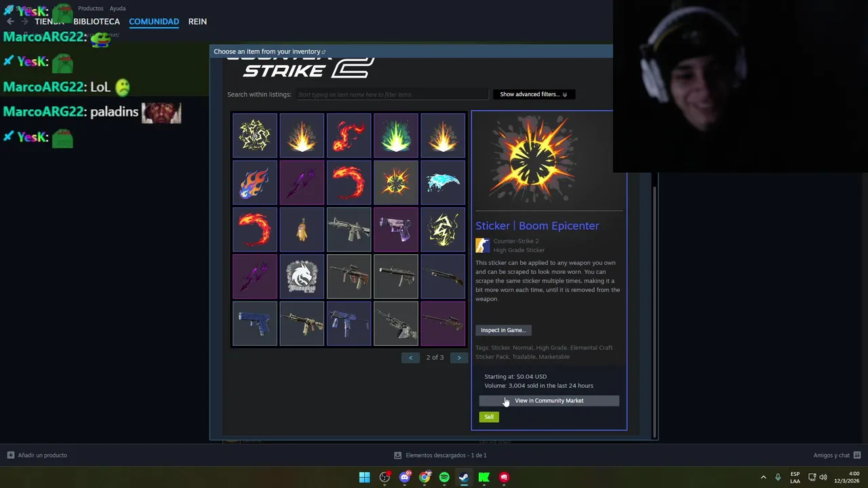Select the Budapest dragon logo sticker
The width and height of the screenshot is (868, 488).
point(302,277)
